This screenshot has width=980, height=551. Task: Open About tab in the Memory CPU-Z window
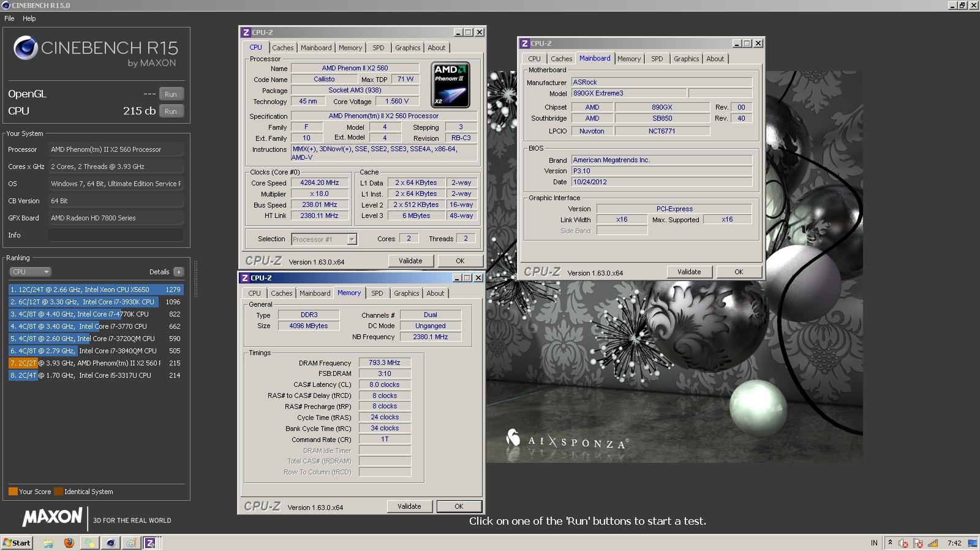pyautogui.click(x=435, y=293)
